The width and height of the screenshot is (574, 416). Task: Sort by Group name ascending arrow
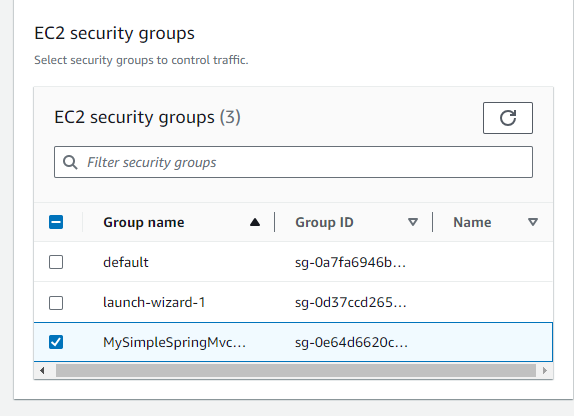click(255, 222)
